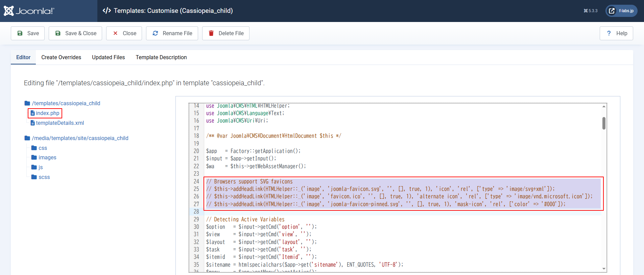Image resolution: width=644 pixels, height=275 pixels.
Task: Click the code editor vertical scrollbar thumb
Action: tap(604, 123)
